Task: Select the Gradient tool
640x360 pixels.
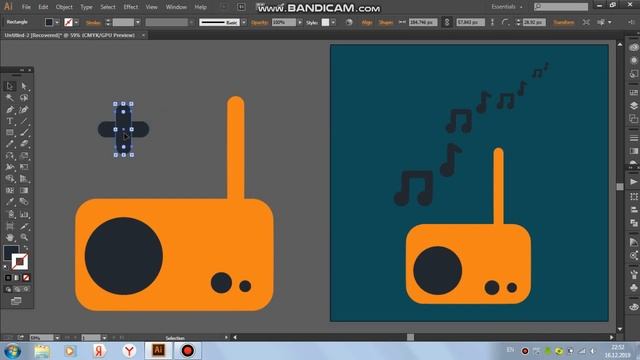Action: pyautogui.click(x=24, y=191)
